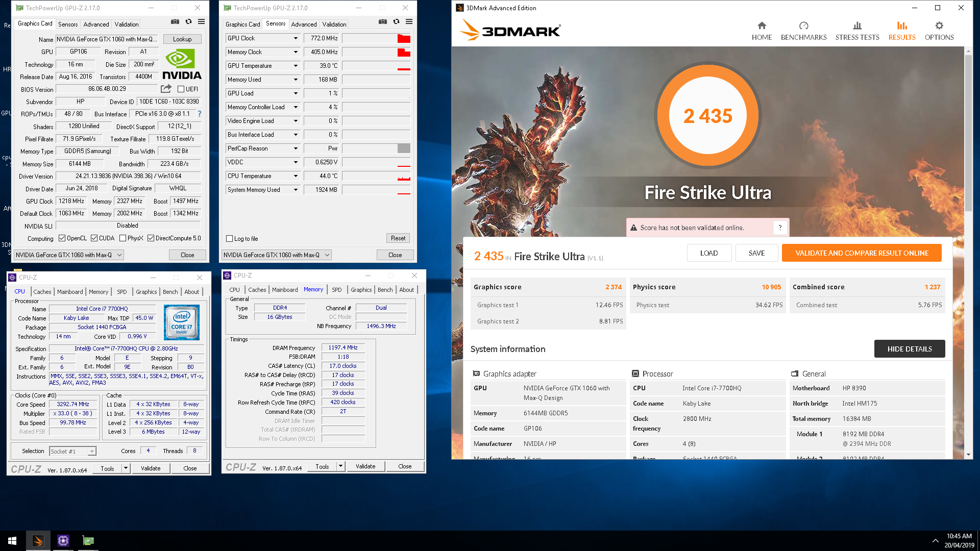The width and height of the screenshot is (980, 551).
Task: Open 3DMark STRESS TESTS section
Action: click(x=857, y=31)
